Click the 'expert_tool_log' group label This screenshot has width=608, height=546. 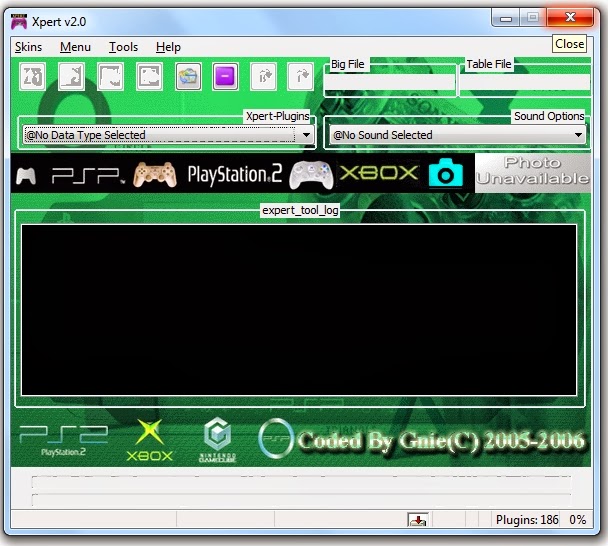300,210
